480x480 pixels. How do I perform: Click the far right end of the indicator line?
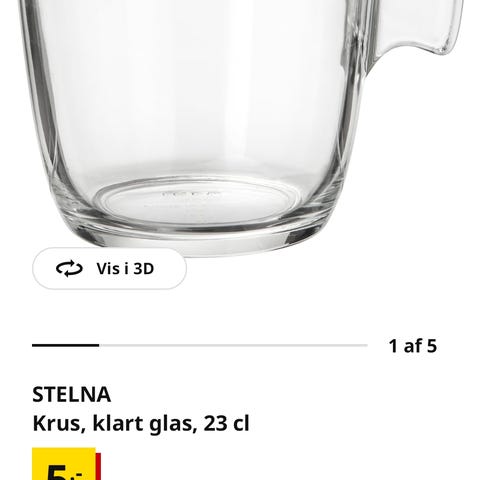[x=365, y=345]
